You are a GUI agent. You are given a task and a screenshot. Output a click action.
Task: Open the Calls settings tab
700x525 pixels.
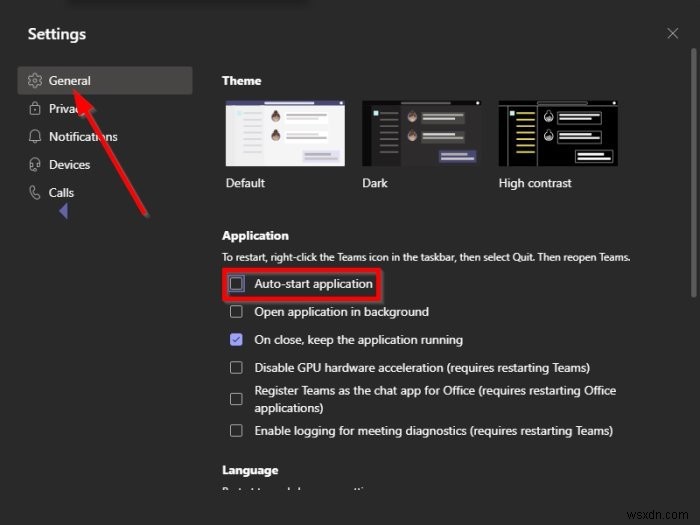105,193
